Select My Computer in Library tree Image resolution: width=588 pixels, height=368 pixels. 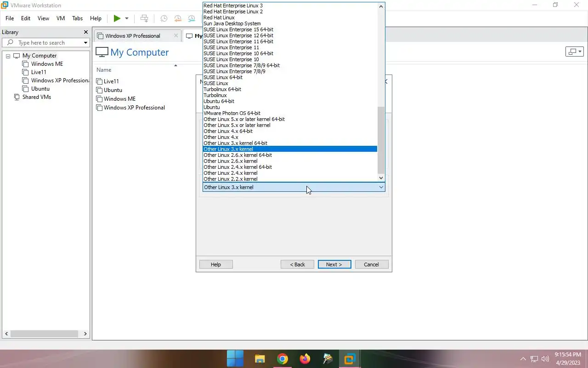(40, 56)
